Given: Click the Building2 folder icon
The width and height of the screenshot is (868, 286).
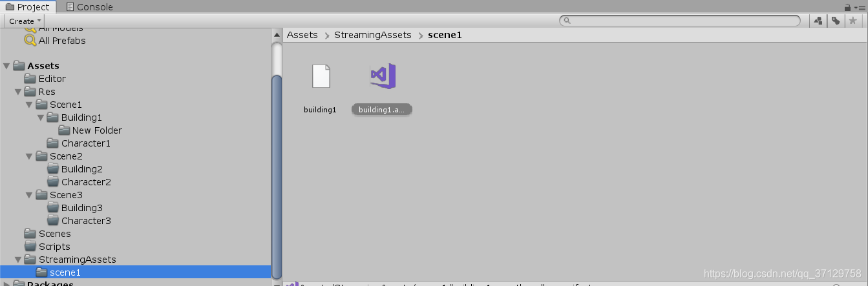Looking at the screenshot, I should point(53,169).
